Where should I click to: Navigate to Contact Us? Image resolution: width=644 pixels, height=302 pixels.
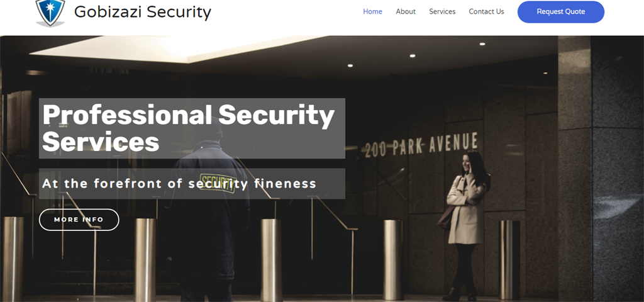coord(486,11)
